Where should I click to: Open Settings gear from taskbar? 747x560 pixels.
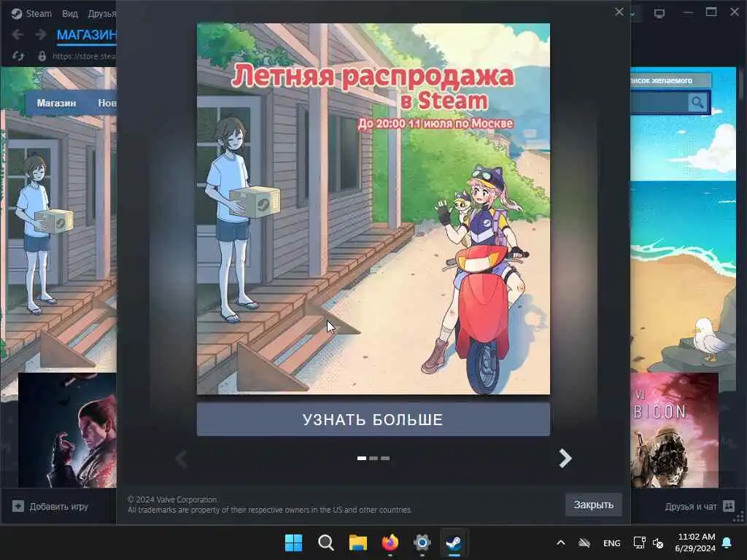click(x=422, y=542)
